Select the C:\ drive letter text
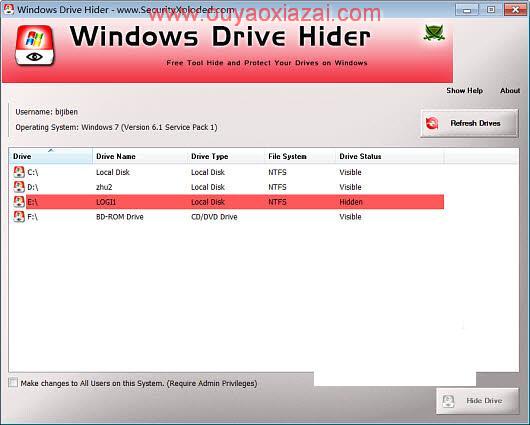Viewport: 530px width, 425px height. pos(33,172)
